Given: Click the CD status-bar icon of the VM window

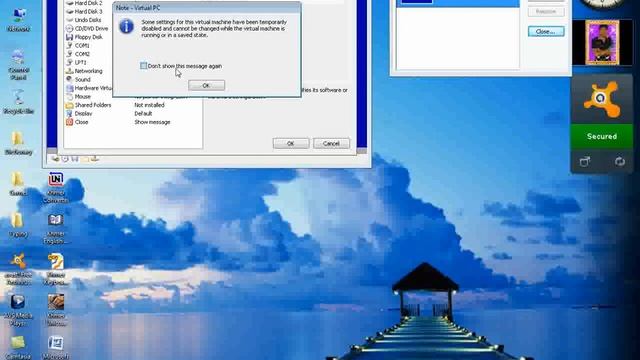Looking at the screenshot, I should (65, 159).
